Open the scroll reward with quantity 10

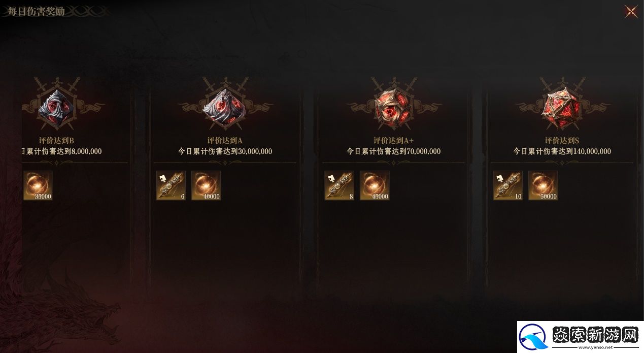(x=507, y=185)
